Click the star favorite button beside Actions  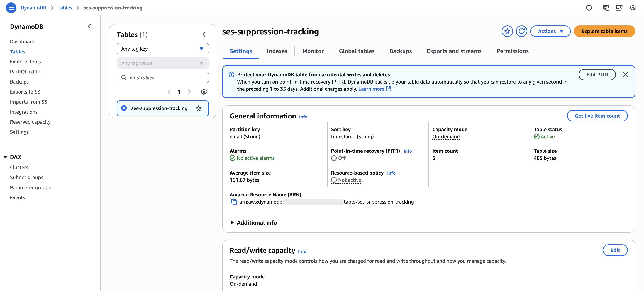click(507, 31)
